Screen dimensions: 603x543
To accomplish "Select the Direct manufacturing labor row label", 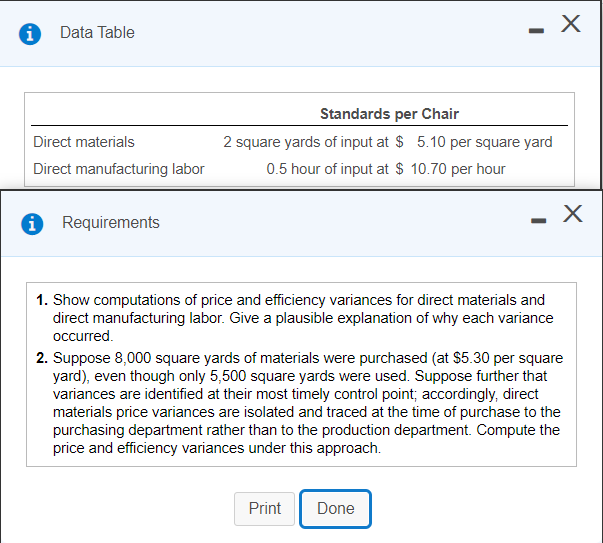I will coord(119,169).
